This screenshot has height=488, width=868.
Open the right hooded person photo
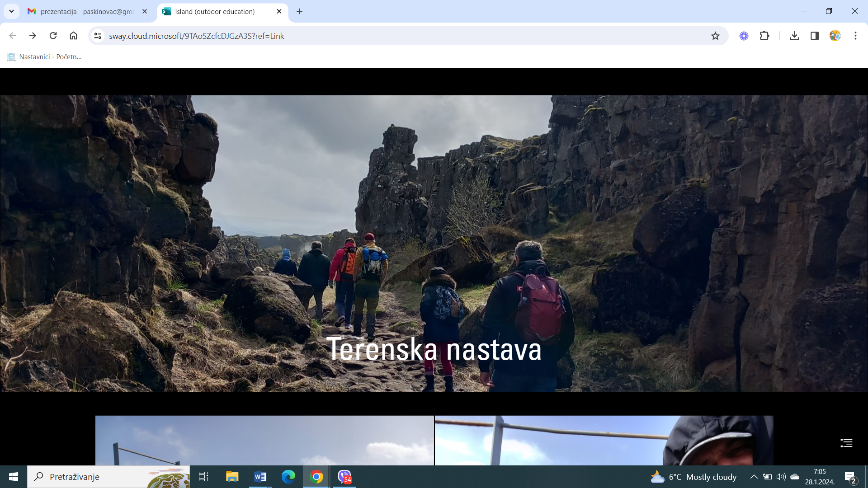pos(604,440)
